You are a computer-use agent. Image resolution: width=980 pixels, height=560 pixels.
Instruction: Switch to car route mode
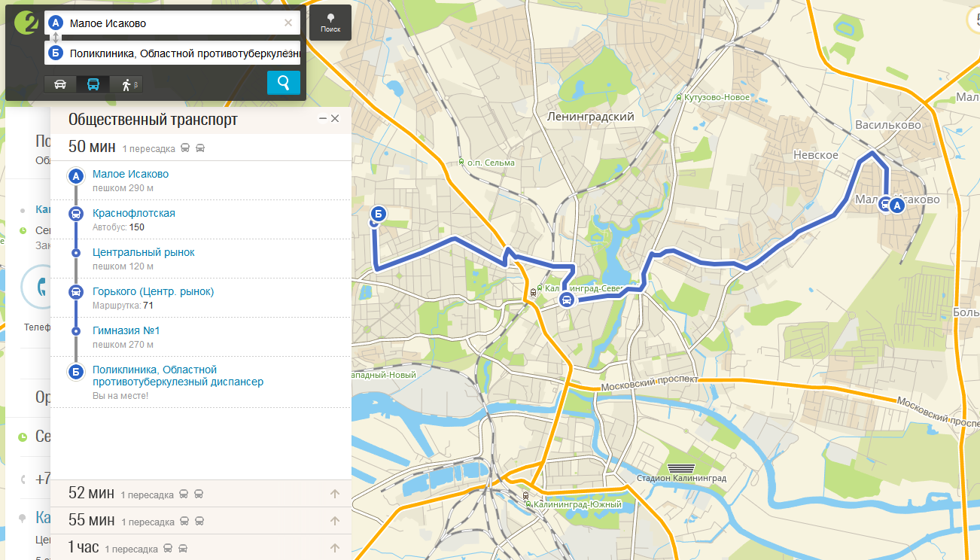(60, 84)
